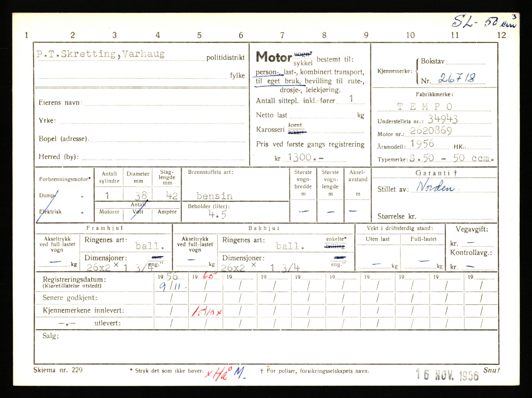
Task: Select the Kjennemerkene innlevert label
Action: [x=83, y=310]
